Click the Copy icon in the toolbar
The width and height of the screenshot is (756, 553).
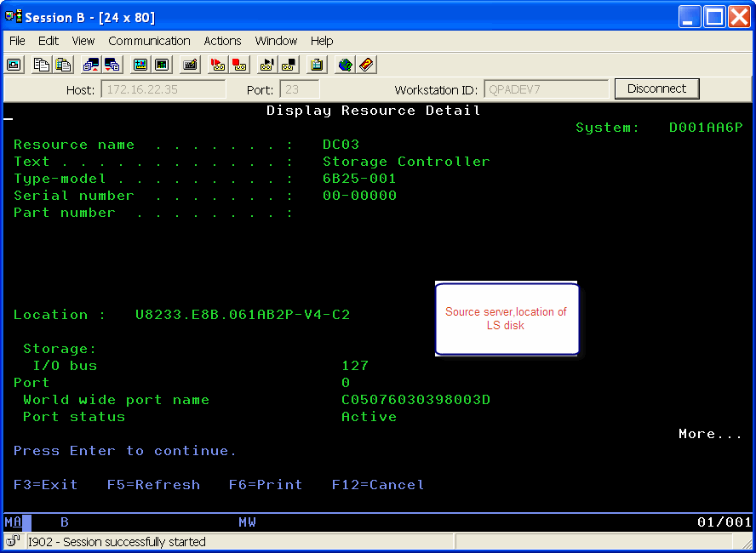[41, 65]
